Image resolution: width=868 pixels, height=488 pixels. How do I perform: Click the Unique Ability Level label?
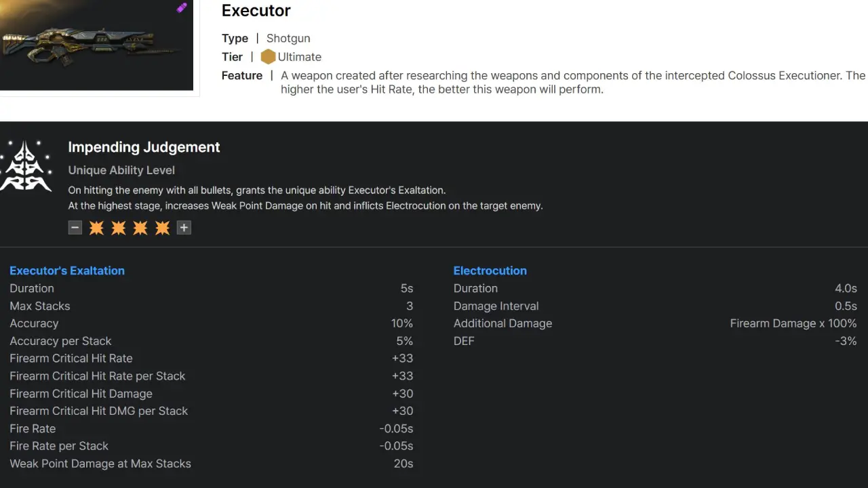click(121, 170)
